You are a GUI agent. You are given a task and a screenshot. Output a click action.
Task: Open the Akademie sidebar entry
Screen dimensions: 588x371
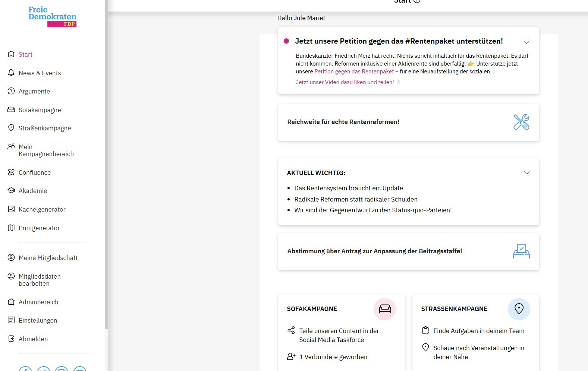(x=33, y=191)
